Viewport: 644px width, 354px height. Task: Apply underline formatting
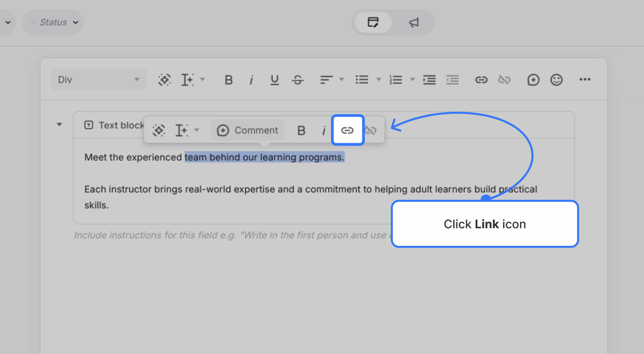[x=274, y=80]
